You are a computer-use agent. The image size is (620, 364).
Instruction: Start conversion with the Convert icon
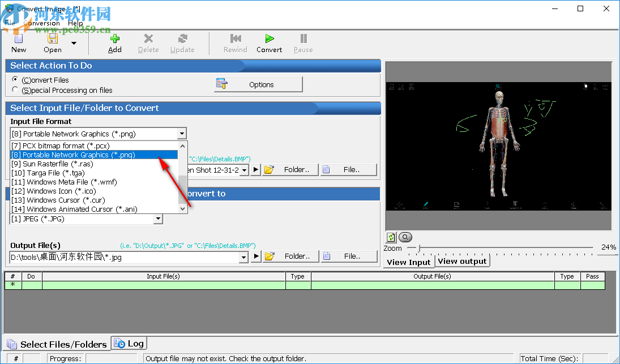pos(268,40)
